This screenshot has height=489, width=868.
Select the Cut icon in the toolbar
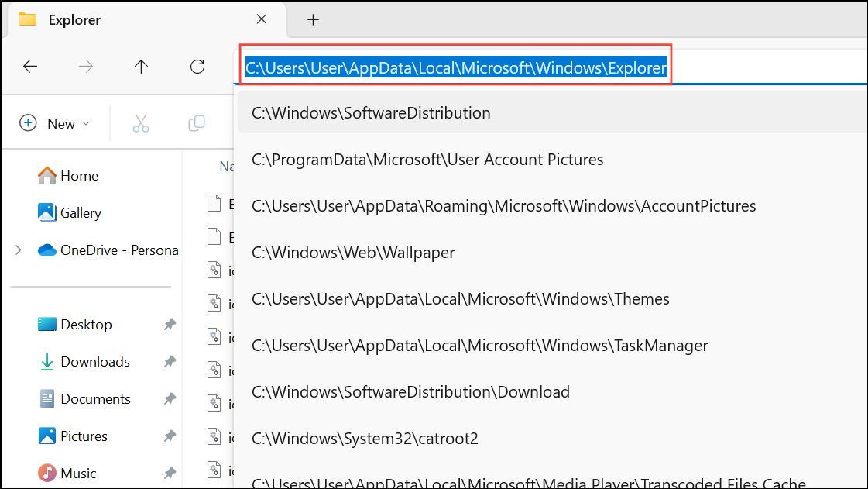[140, 122]
